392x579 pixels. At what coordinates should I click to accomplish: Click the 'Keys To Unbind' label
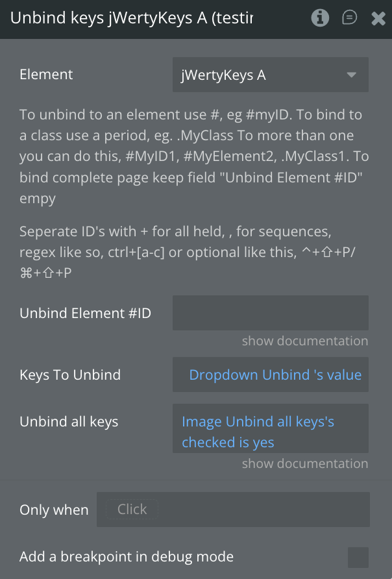[x=70, y=375]
